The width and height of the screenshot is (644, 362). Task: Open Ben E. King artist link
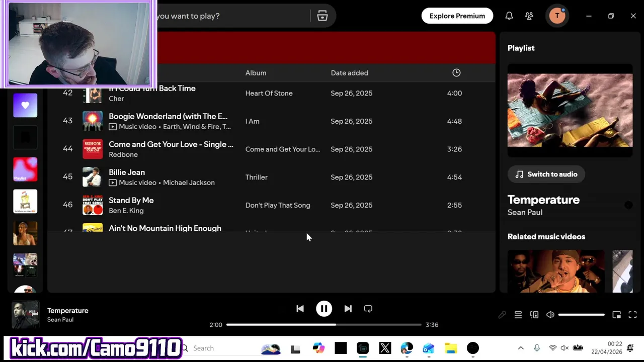pos(126,211)
